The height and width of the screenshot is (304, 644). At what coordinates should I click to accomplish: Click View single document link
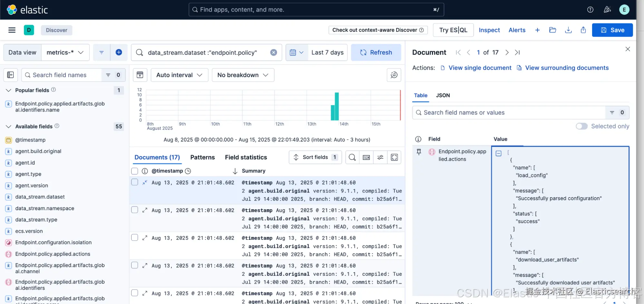pyautogui.click(x=476, y=68)
